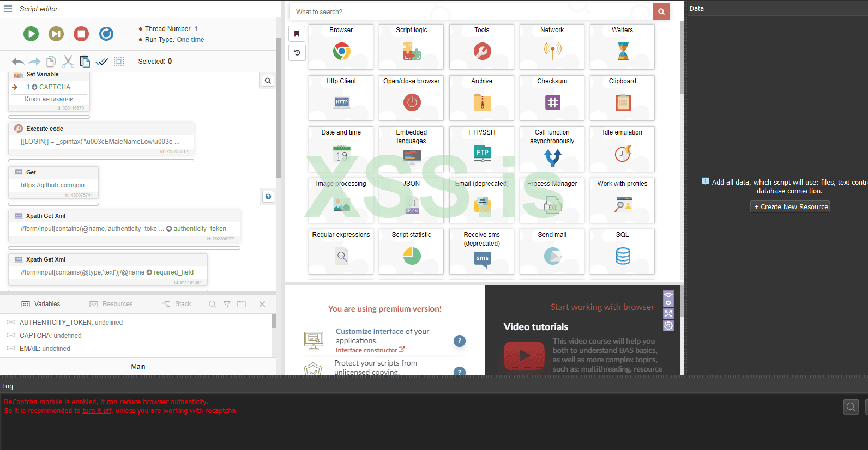Open the Work with profiles module

[x=623, y=200]
